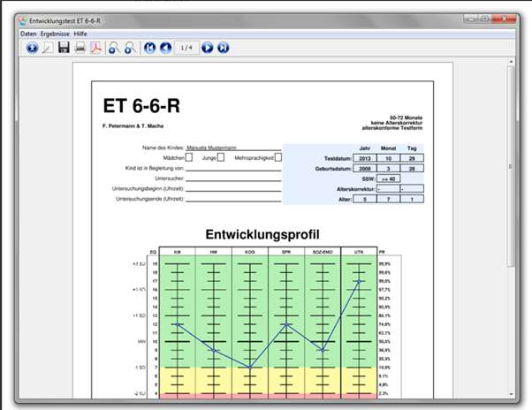This screenshot has width=532, height=410.
Task: Jump to the last page
Action: coord(224,48)
